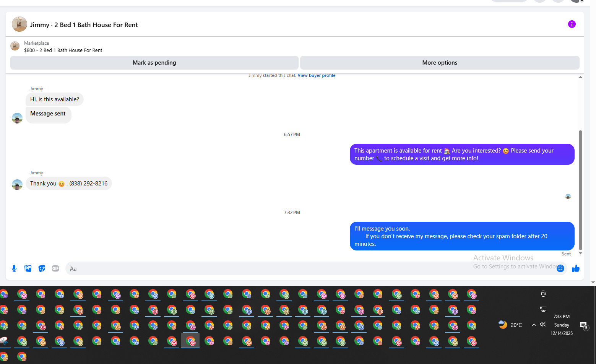
Task: Open the volume speaker icon in tray
Action: [x=543, y=325]
